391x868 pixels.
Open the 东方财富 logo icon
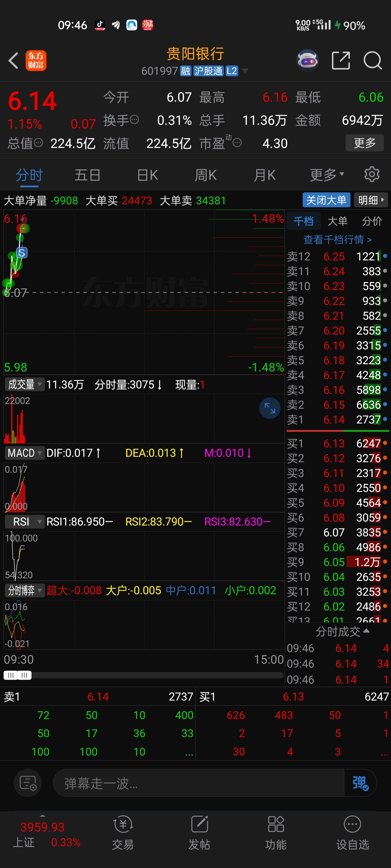click(x=36, y=60)
